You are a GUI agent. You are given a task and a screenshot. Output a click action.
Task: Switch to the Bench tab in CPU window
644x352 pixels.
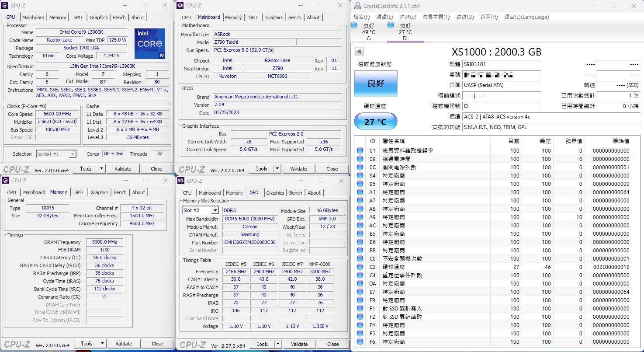[x=119, y=17]
